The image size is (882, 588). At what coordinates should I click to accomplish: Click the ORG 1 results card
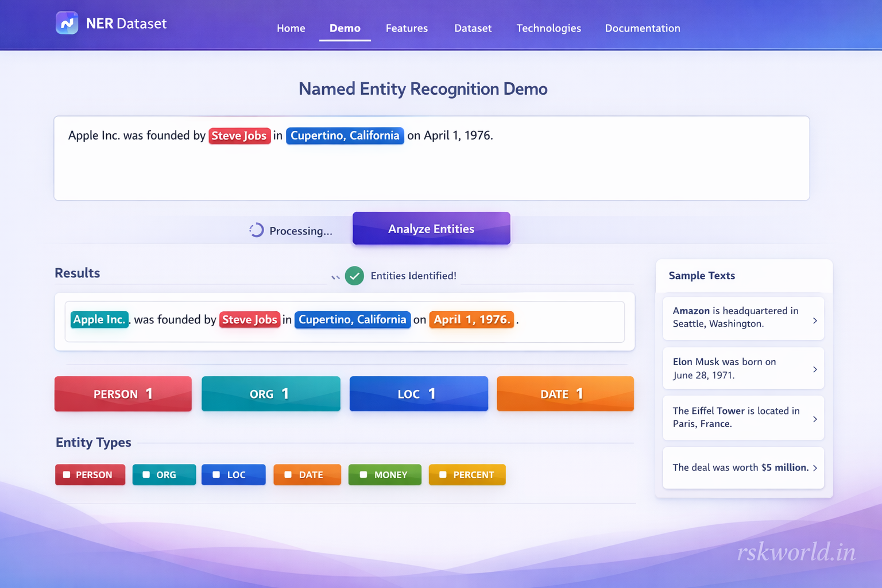[270, 394]
